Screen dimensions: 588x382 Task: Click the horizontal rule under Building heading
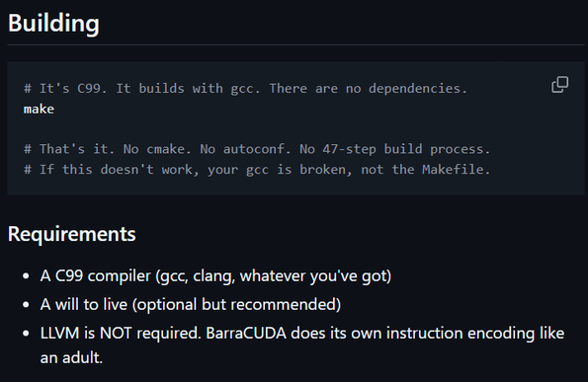pyautogui.click(x=295, y=45)
